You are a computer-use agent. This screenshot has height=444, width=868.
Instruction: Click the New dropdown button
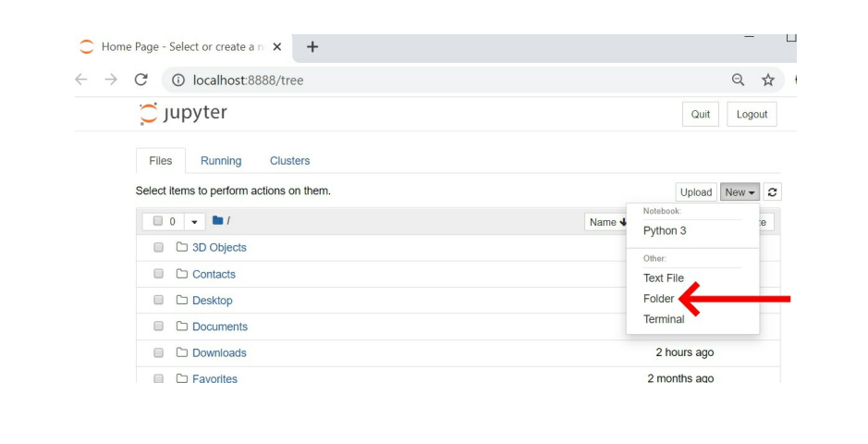[x=740, y=192]
